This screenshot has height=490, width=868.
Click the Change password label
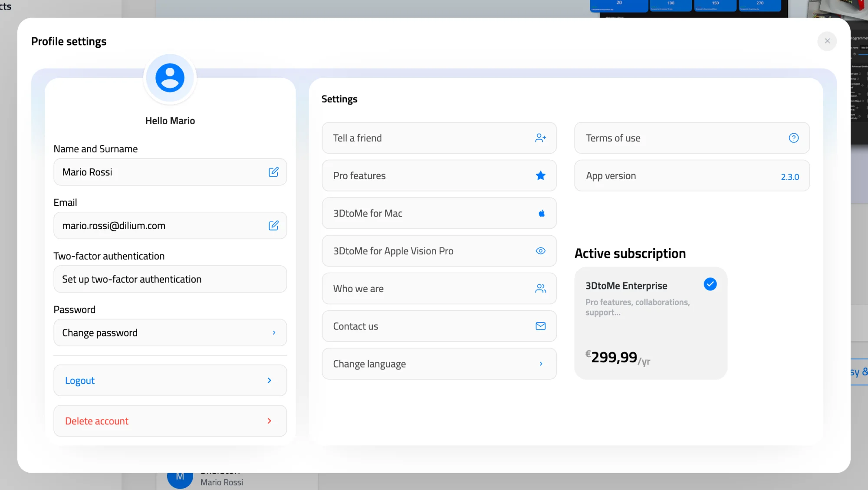coord(100,333)
